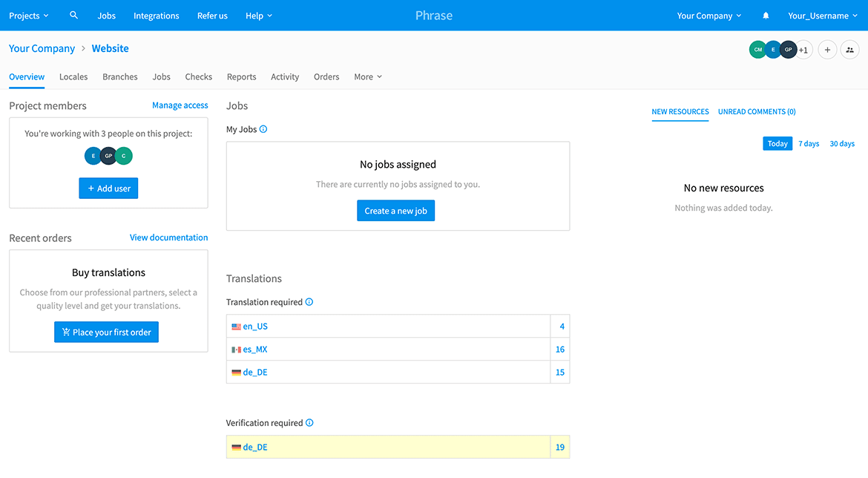Expand the Projects dropdown menu
This screenshot has height=478, width=868.
tap(29, 16)
